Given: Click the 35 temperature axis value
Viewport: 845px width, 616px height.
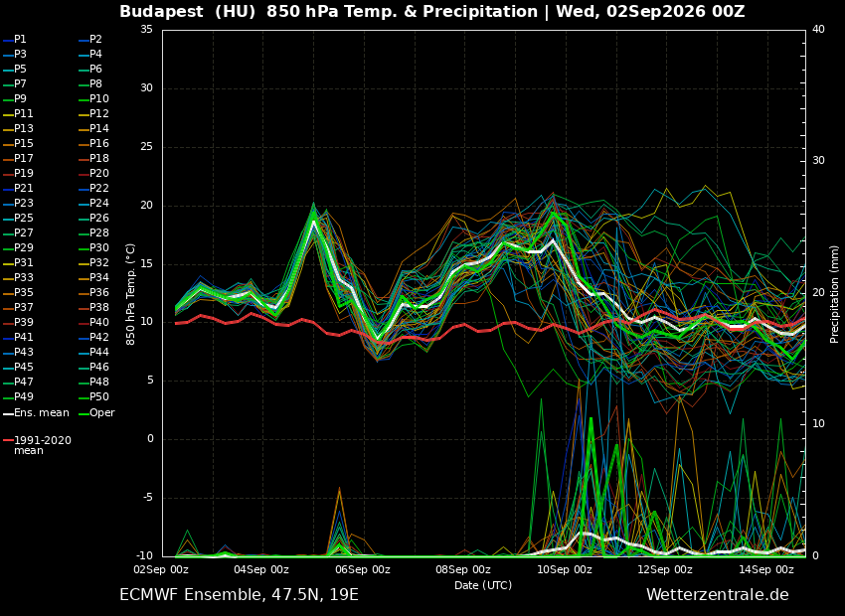Looking at the screenshot, I should click(147, 30).
